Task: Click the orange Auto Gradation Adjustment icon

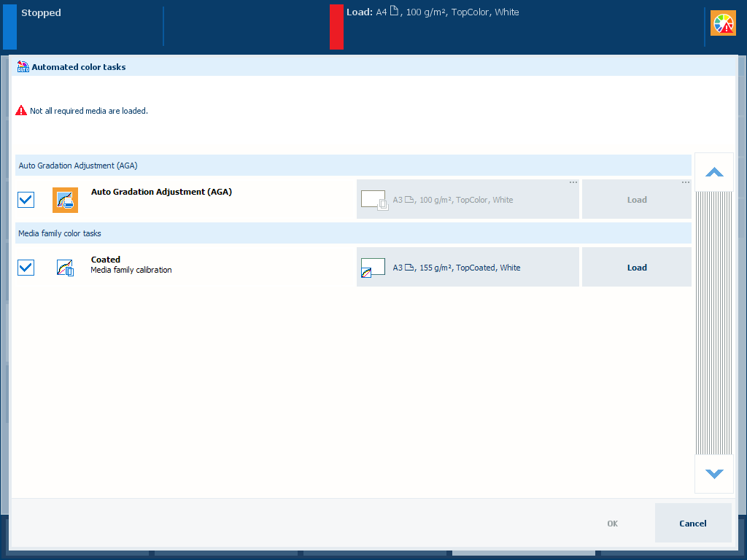Action: (65, 200)
